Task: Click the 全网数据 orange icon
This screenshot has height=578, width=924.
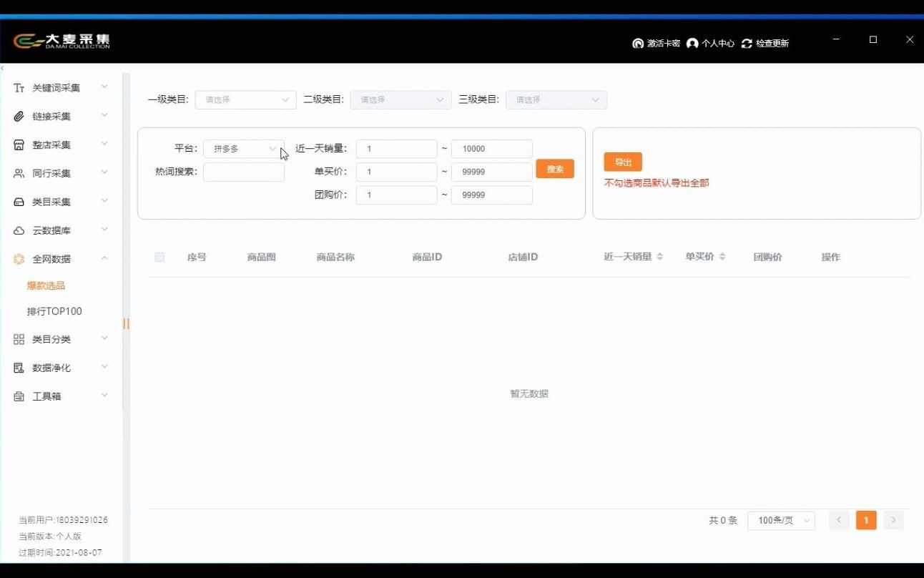Action: pos(19,260)
